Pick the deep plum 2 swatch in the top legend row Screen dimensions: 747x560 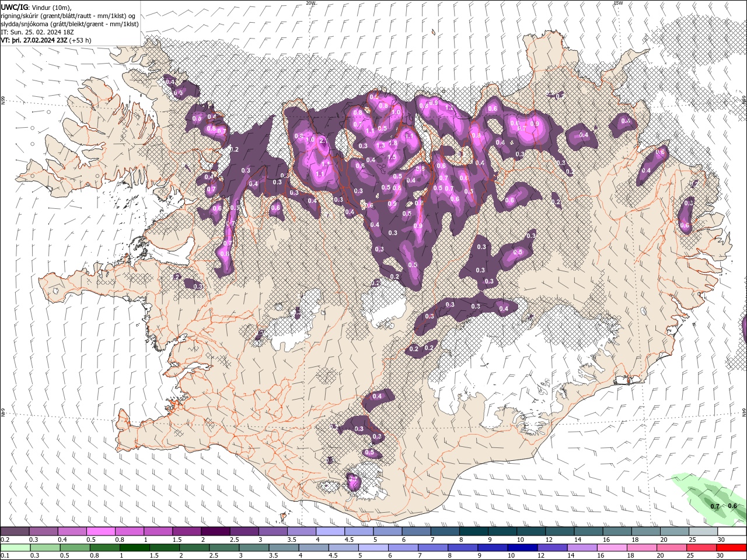coord(215,531)
